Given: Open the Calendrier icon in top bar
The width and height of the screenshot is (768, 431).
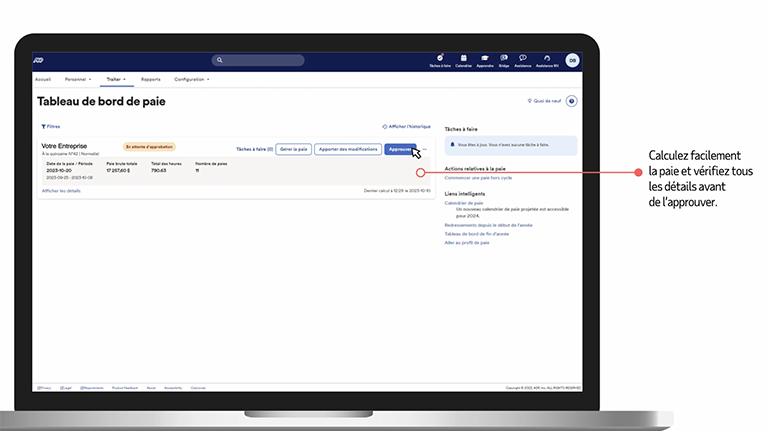Looking at the screenshot, I should click(x=463, y=58).
